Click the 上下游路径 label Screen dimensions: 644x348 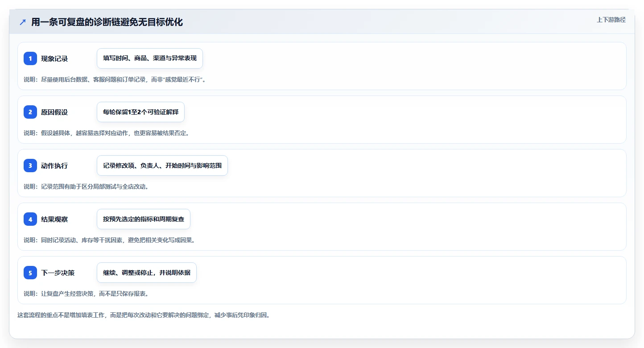pos(611,20)
